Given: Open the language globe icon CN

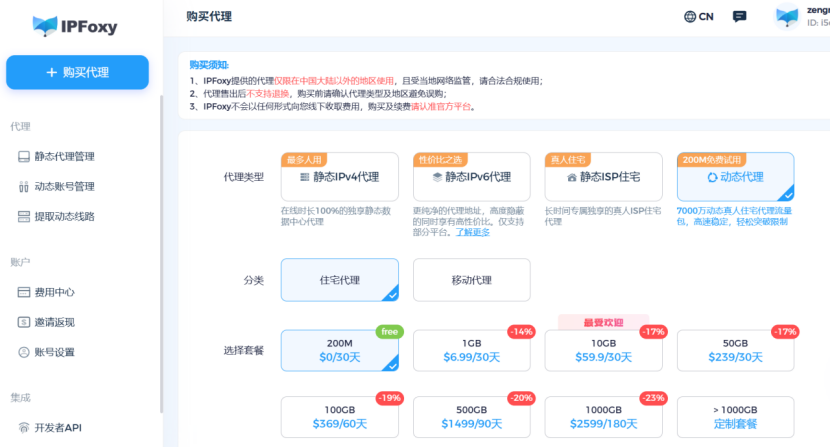Looking at the screenshot, I should click(x=691, y=16).
